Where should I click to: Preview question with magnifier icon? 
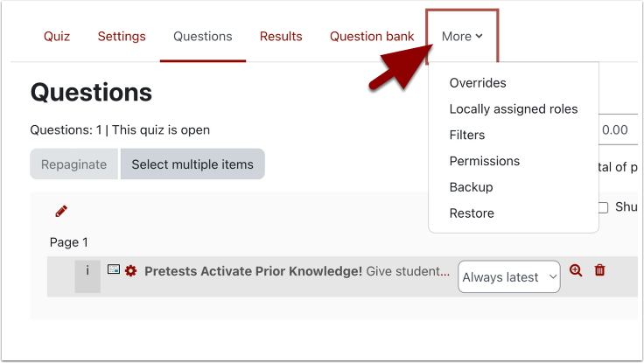pos(576,270)
